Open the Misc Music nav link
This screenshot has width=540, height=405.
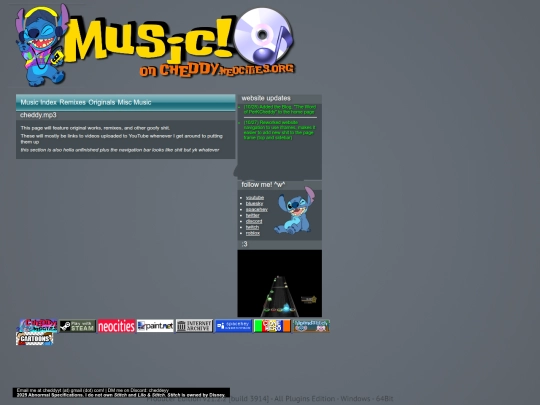pyautogui.click(x=134, y=102)
